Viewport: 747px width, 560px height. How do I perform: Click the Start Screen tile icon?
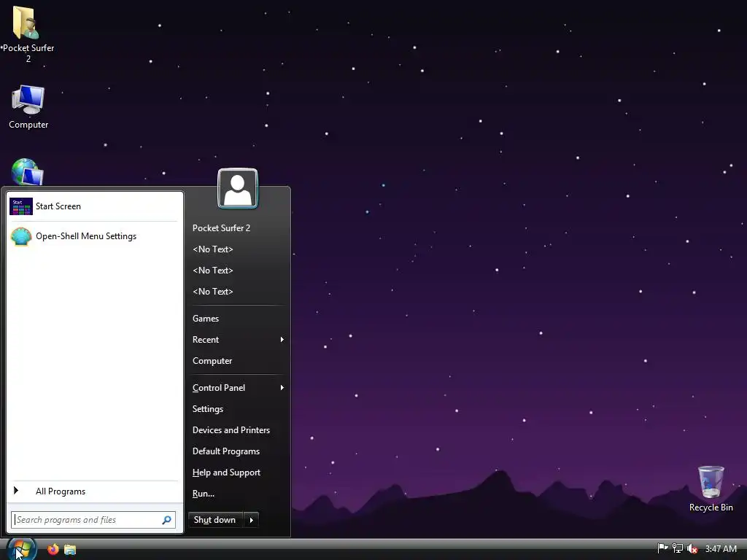[x=21, y=206]
